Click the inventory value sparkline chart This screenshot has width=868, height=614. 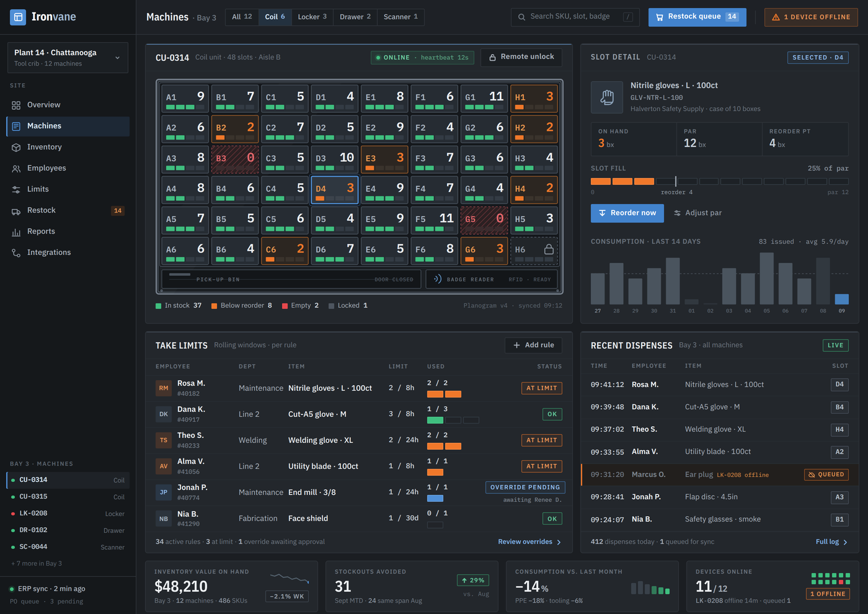click(x=290, y=579)
